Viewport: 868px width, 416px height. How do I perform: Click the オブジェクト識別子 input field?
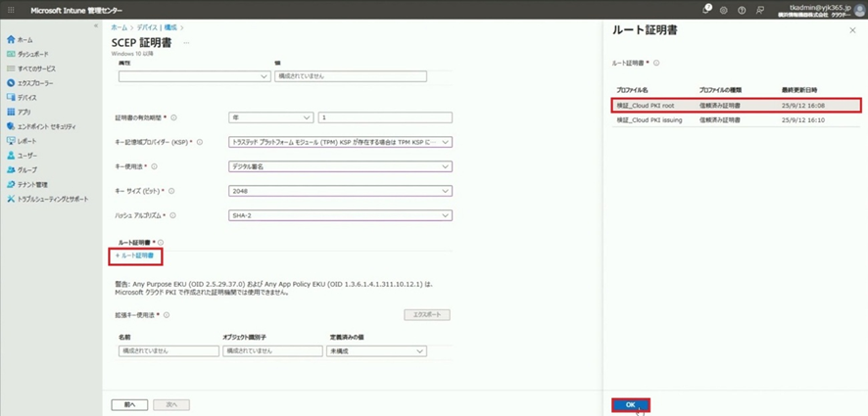click(x=273, y=350)
